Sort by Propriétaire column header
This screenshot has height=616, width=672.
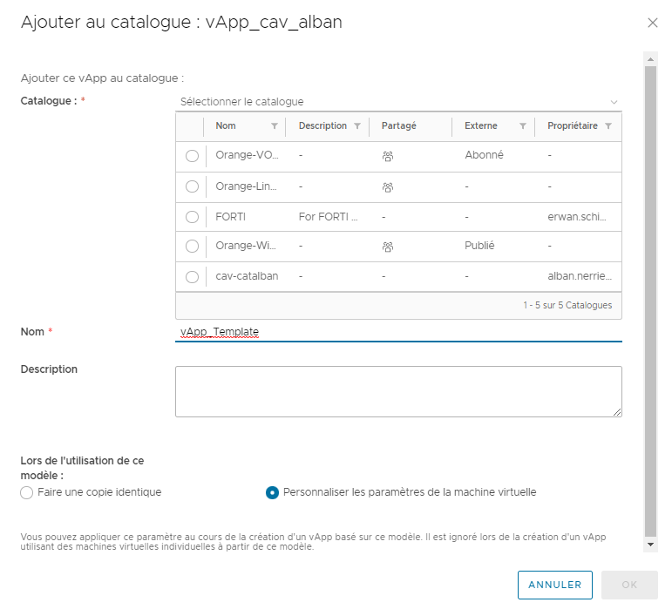tap(572, 126)
